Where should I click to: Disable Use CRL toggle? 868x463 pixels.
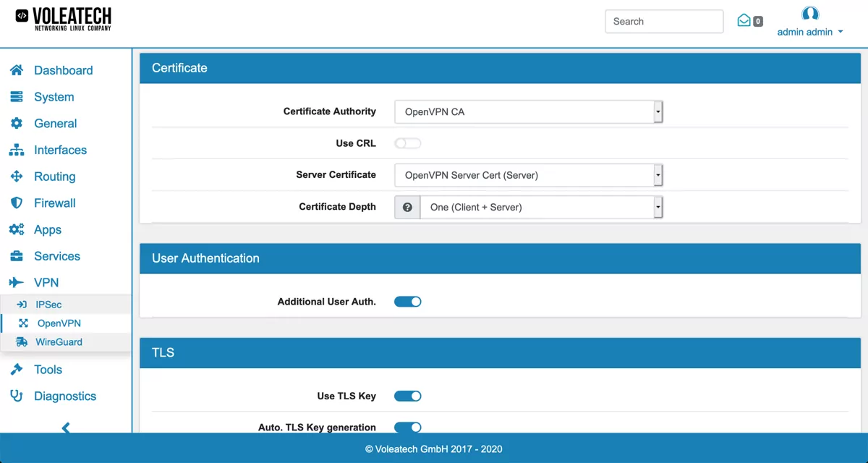pos(407,143)
